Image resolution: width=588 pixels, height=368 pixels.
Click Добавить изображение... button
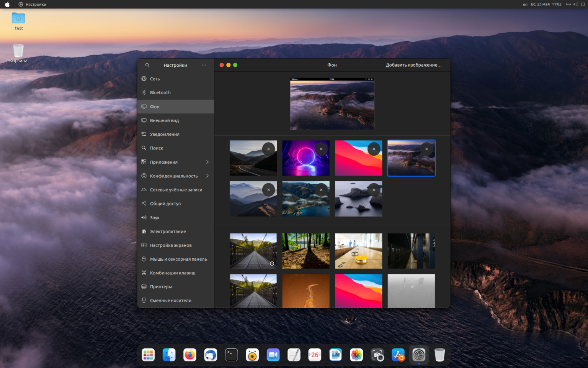coord(413,65)
